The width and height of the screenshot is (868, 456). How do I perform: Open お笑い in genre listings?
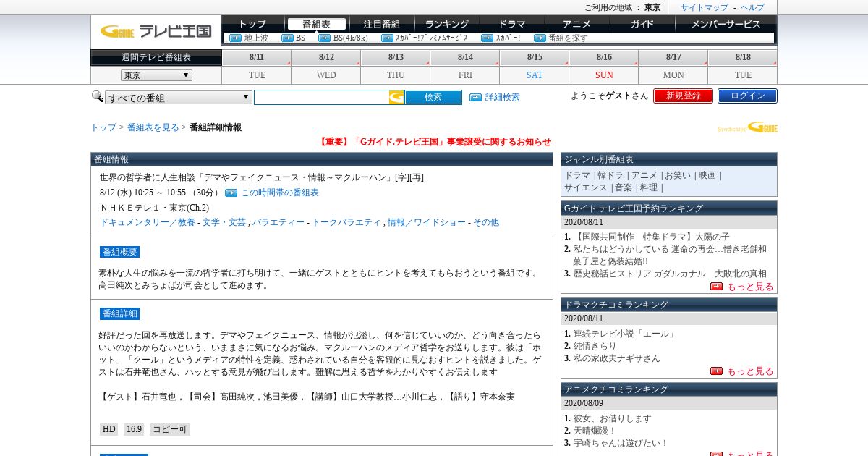678,175
